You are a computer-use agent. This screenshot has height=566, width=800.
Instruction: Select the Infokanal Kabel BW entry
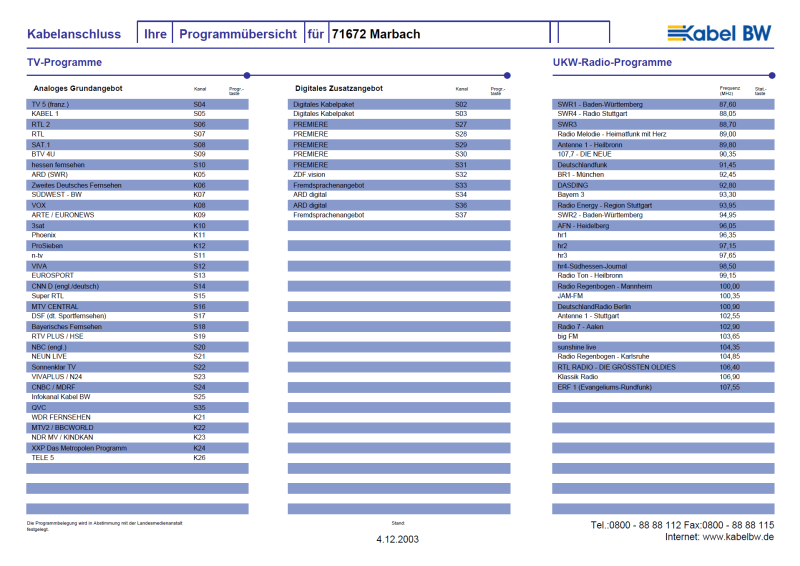[61, 397]
